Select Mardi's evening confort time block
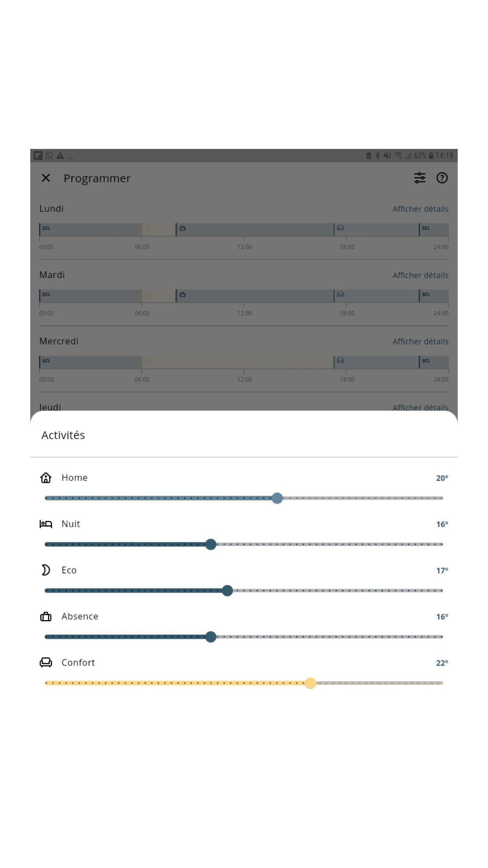Viewport: 488px width, 868px height. click(x=376, y=296)
